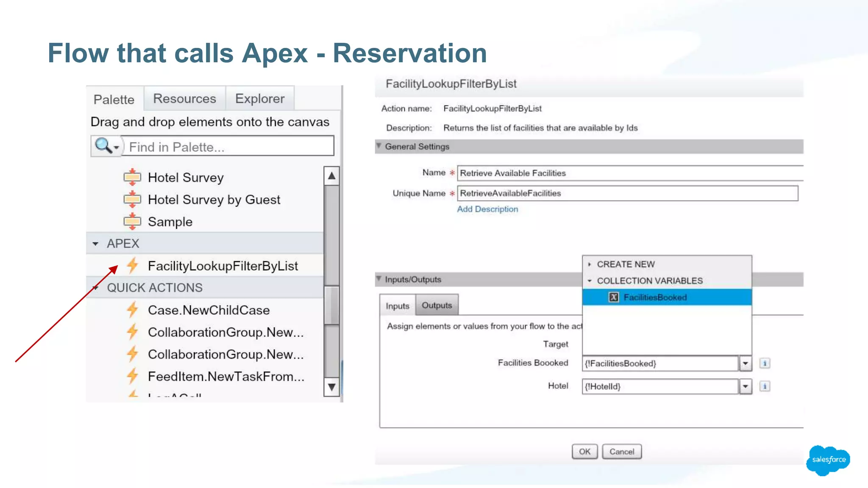
Task: Click the Case.NewChildCase lightning icon
Action: pos(133,309)
